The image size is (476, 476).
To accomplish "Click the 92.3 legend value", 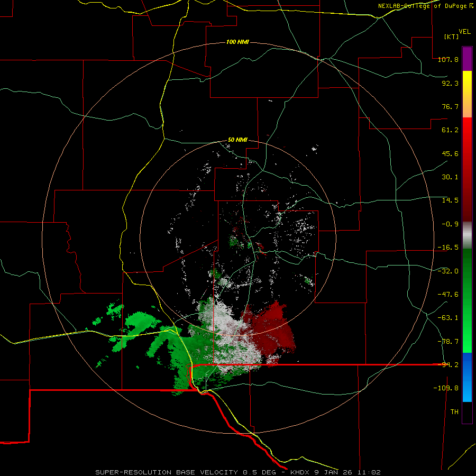I will tap(450, 83).
